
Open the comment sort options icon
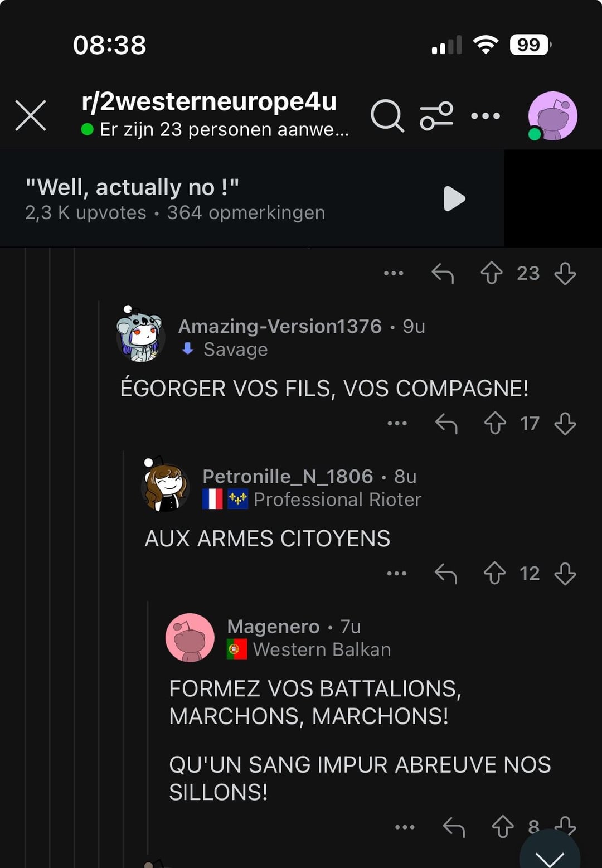click(x=436, y=115)
